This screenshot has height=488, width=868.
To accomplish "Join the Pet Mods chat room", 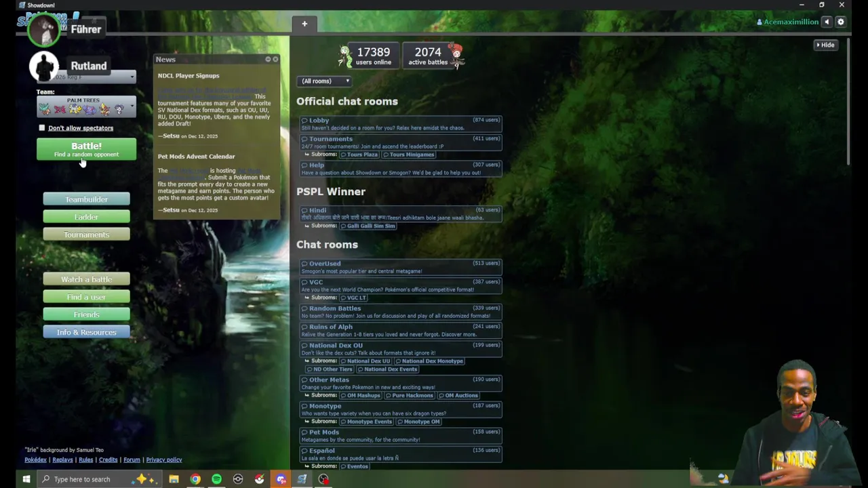I will 401,435.
